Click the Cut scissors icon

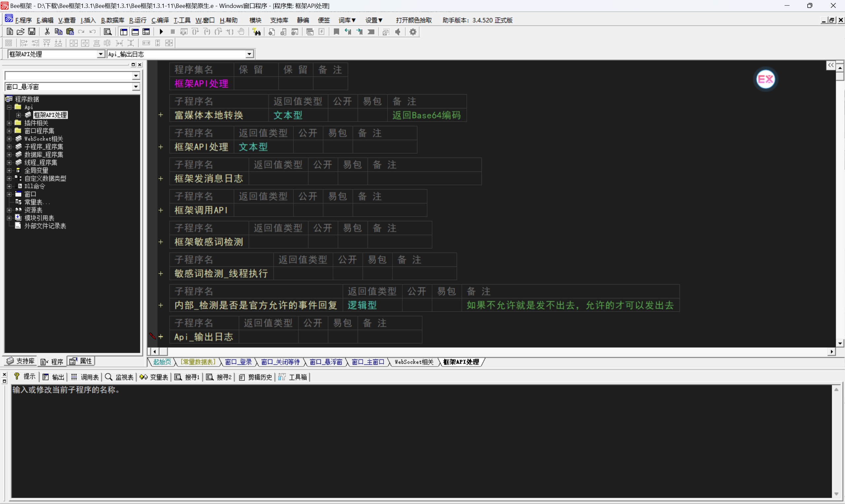pyautogui.click(x=47, y=32)
